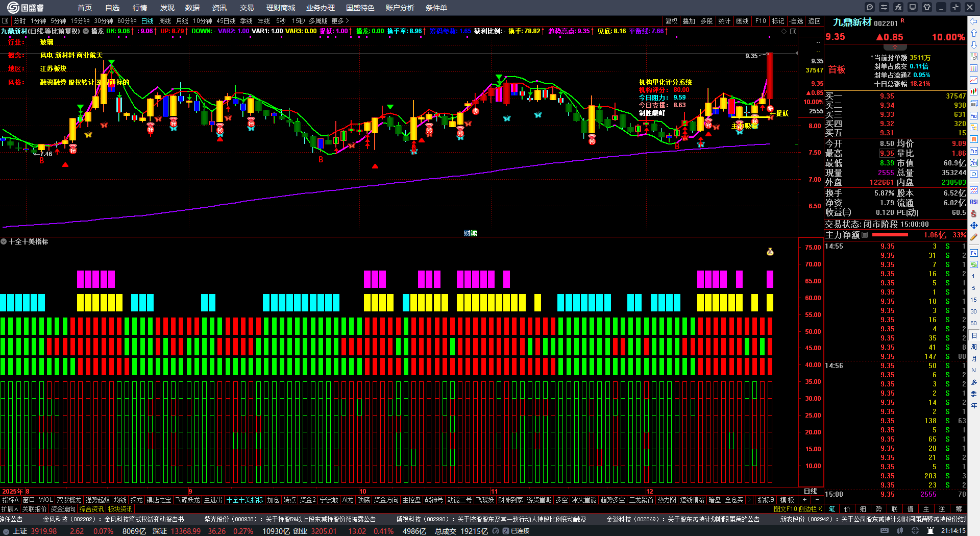Image resolution: width=980 pixels, height=536 pixels.
Task: Click the up arrow icon on right sidebar
Action: click(974, 33)
